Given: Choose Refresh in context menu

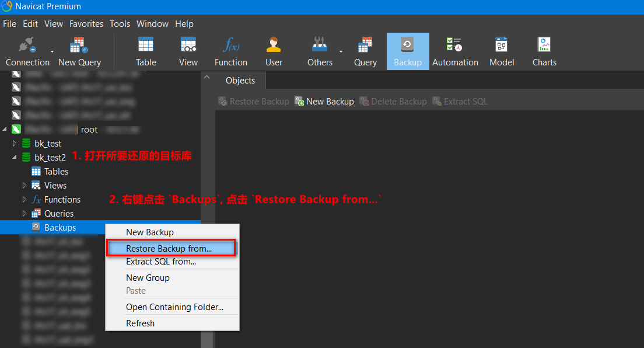Looking at the screenshot, I should point(172,323).
